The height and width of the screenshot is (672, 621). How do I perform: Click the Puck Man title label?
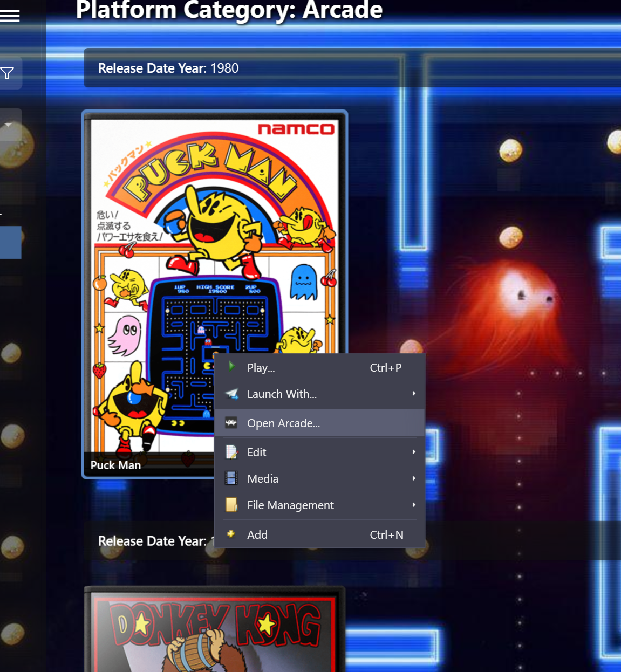coord(115,465)
